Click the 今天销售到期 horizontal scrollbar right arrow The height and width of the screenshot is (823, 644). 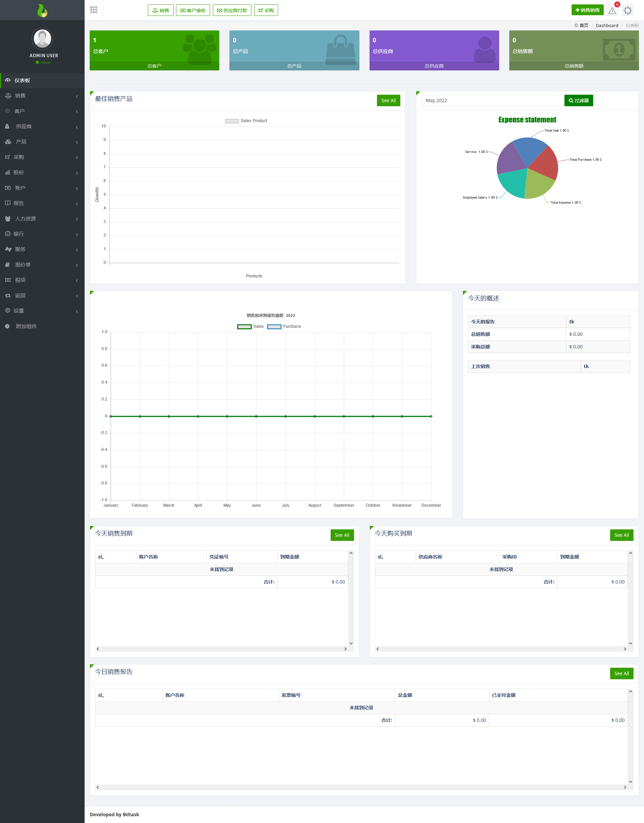pyautogui.click(x=346, y=649)
